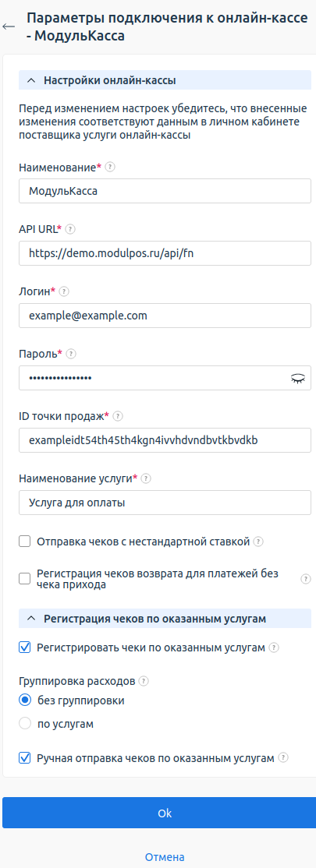Enable Отправка чеков с нестандартной ставкой checkbox

point(24,542)
